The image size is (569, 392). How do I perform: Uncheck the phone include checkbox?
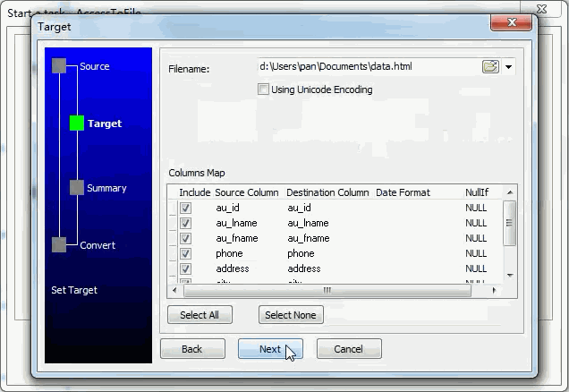click(x=185, y=253)
